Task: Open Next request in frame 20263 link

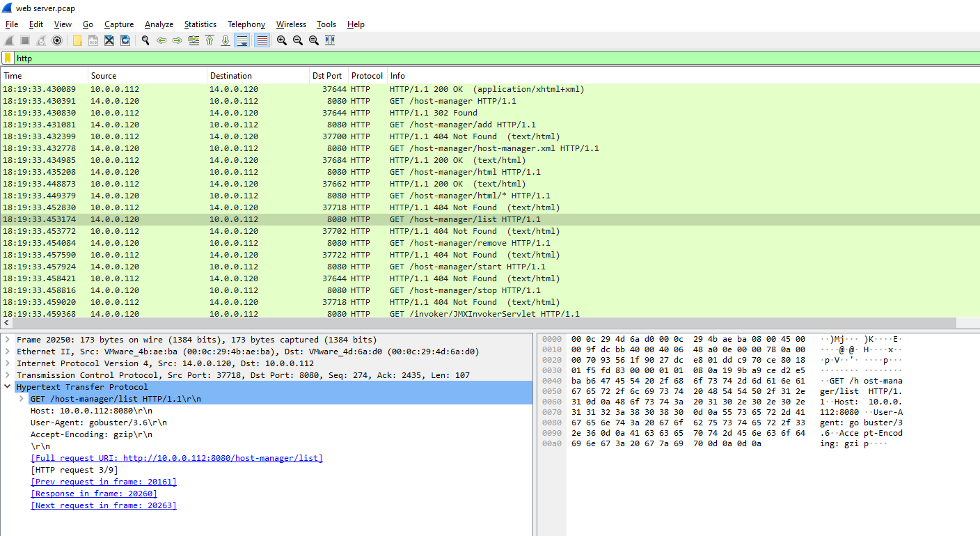Action: (104, 505)
